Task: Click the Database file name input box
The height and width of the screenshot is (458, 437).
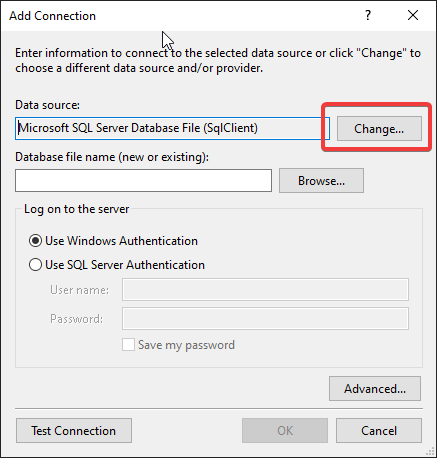Action: point(143,180)
